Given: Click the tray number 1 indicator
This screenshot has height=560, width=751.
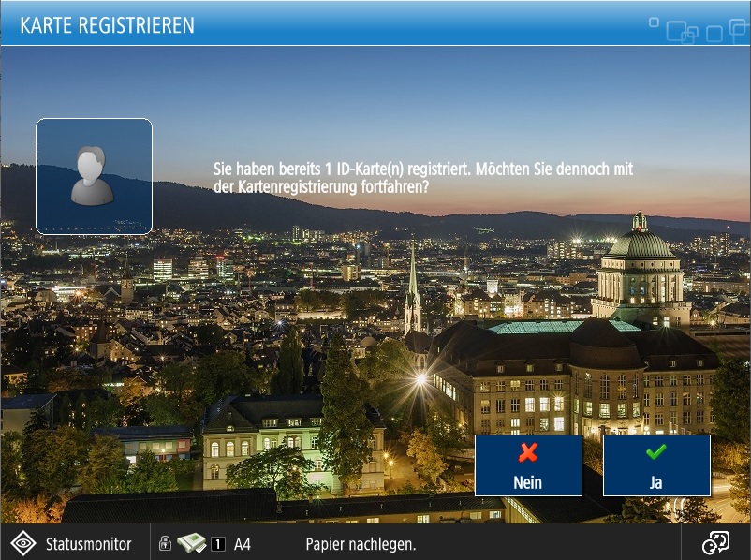Looking at the screenshot, I should pyautogui.click(x=217, y=544).
